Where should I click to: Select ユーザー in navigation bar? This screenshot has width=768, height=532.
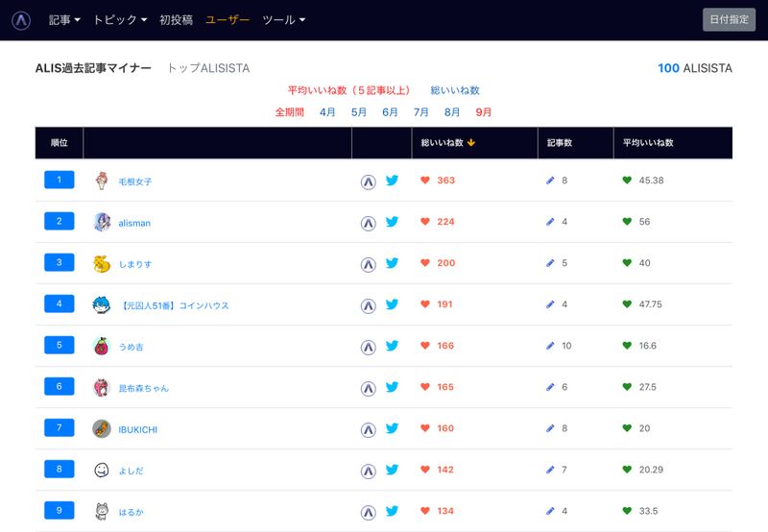[x=228, y=20]
